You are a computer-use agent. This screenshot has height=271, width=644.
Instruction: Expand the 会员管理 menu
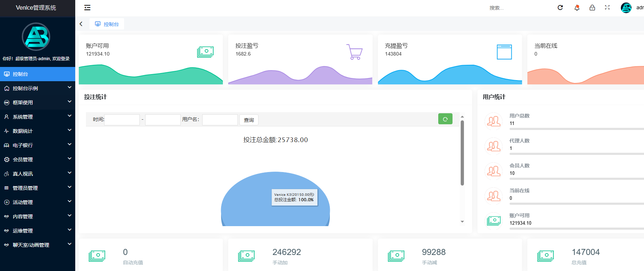coord(37,160)
